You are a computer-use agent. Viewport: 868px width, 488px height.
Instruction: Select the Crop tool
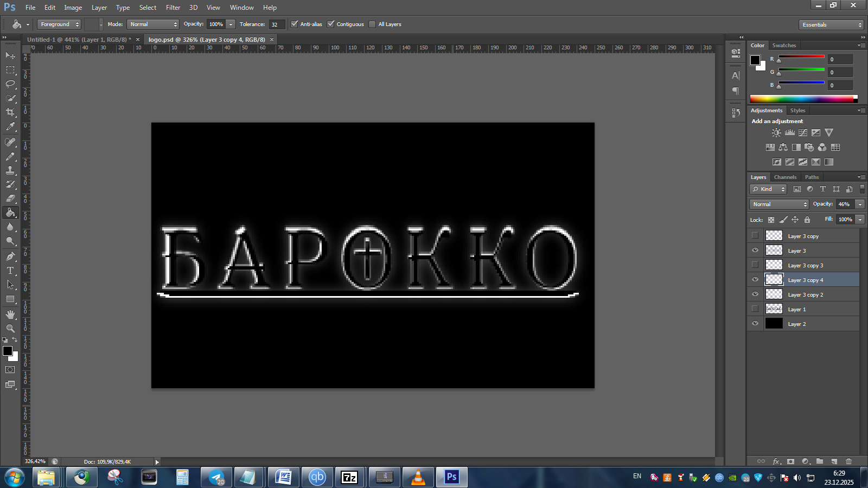pos(10,112)
